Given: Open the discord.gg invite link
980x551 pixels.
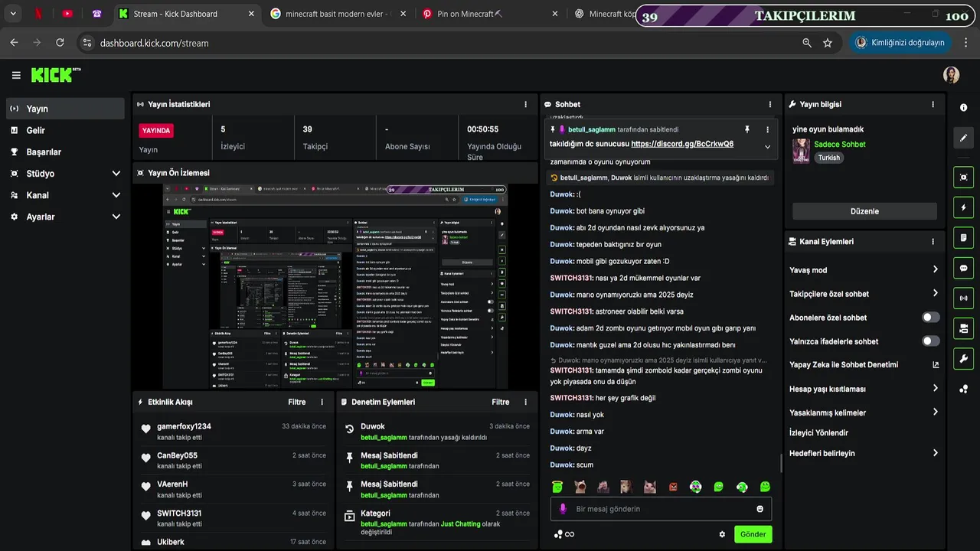Looking at the screenshot, I should tap(682, 144).
